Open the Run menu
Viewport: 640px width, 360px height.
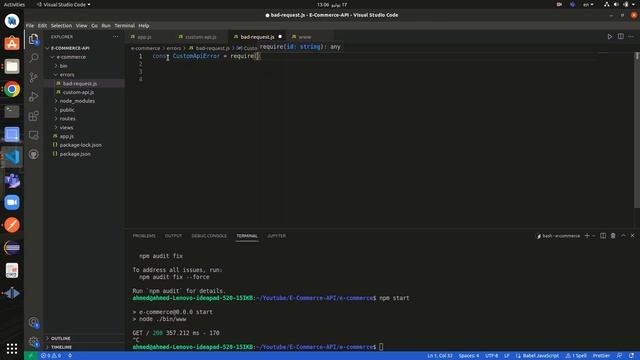(106, 26)
